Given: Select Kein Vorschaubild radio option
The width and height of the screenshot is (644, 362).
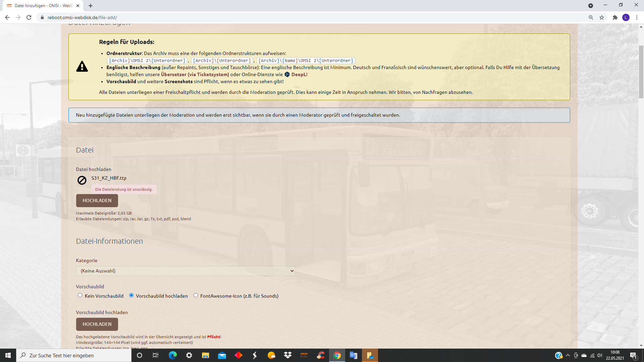Looking at the screenshot, I should (80, 295).
